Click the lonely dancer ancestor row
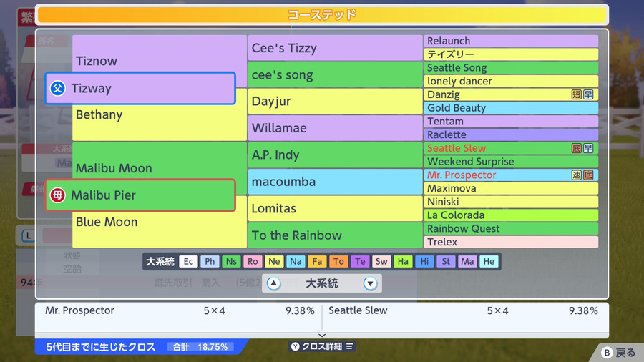644x362 pixels. pos(511,82)
